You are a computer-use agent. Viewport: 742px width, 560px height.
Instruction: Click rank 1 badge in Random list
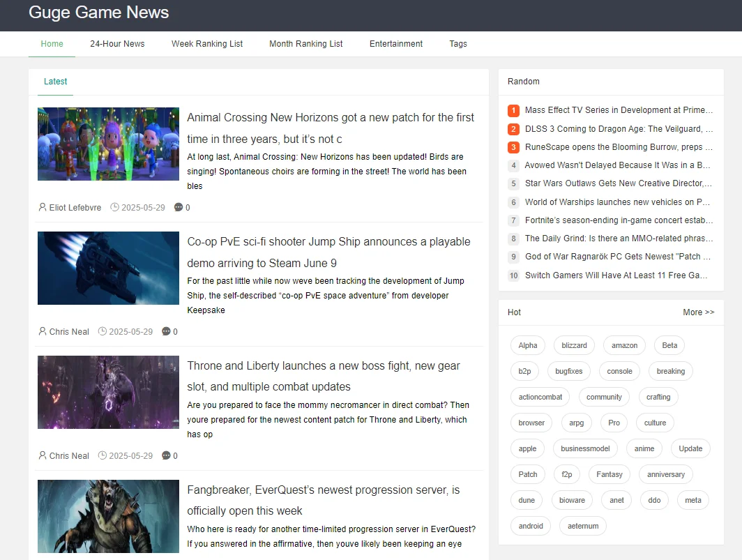click(513, 110)
